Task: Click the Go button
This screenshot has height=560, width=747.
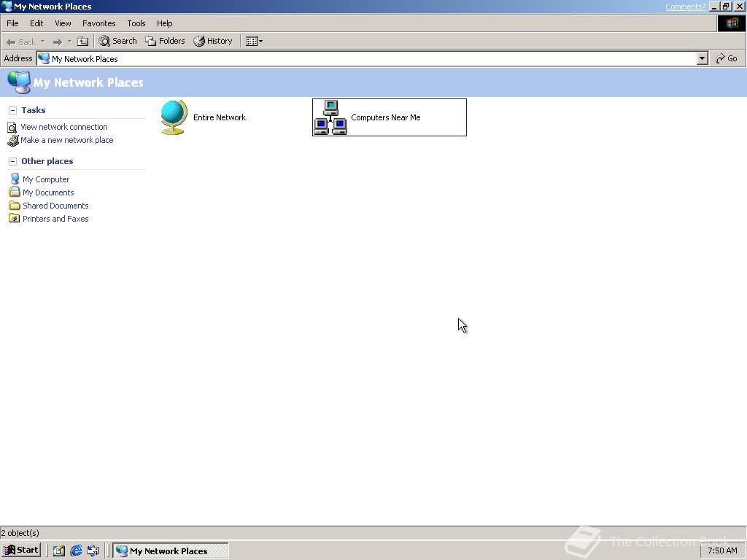Action: [727, 58]
